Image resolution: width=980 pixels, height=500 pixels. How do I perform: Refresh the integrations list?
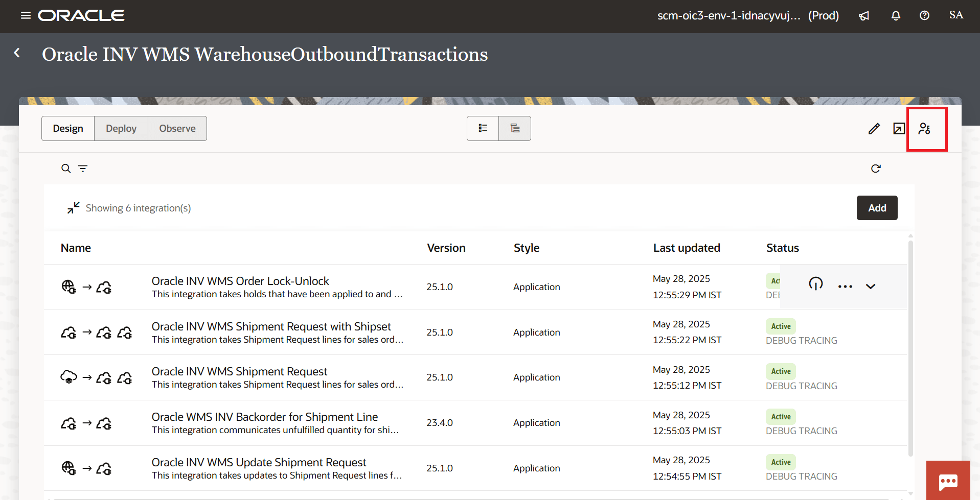click(x=876, y=168)
